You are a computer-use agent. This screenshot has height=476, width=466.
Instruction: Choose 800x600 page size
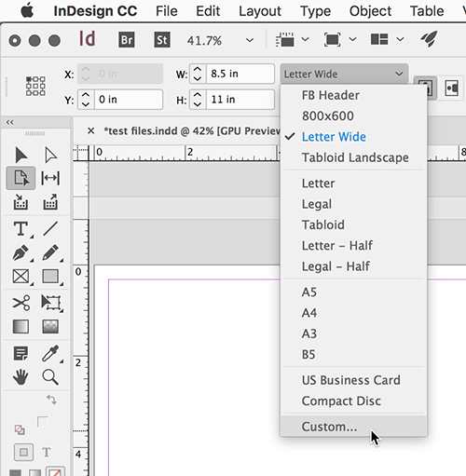(354, 116)
